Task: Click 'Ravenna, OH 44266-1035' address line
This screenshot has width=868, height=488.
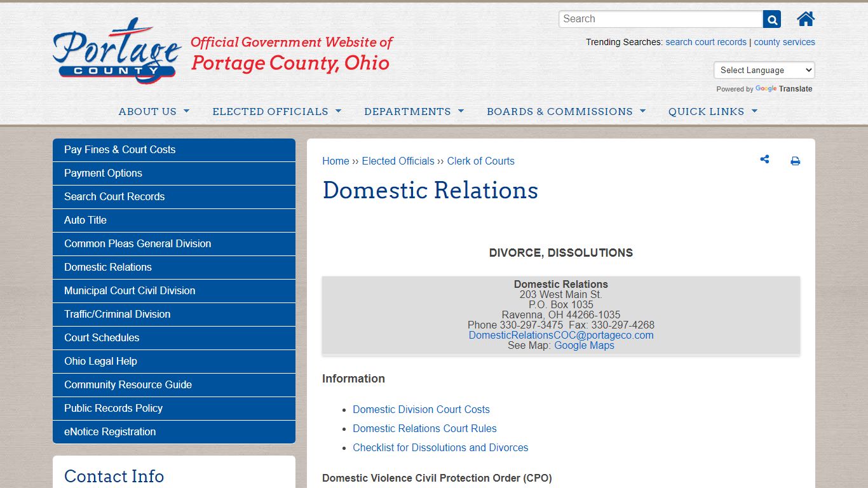Action: pos(561,315)
